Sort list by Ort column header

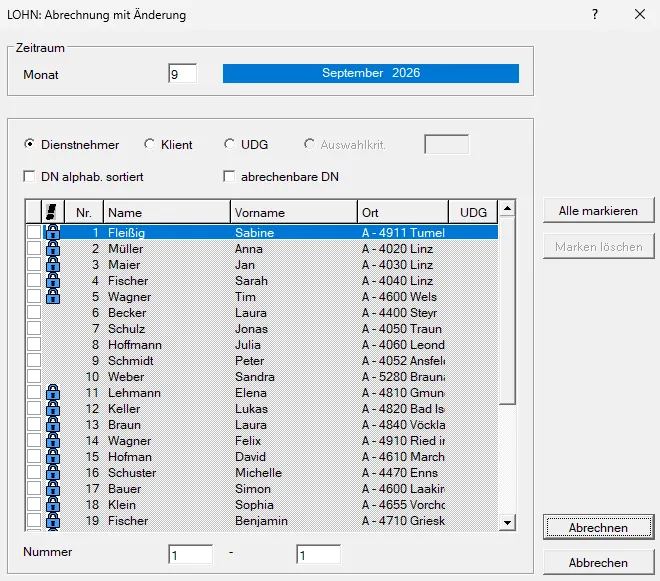(x=403, y=212)
